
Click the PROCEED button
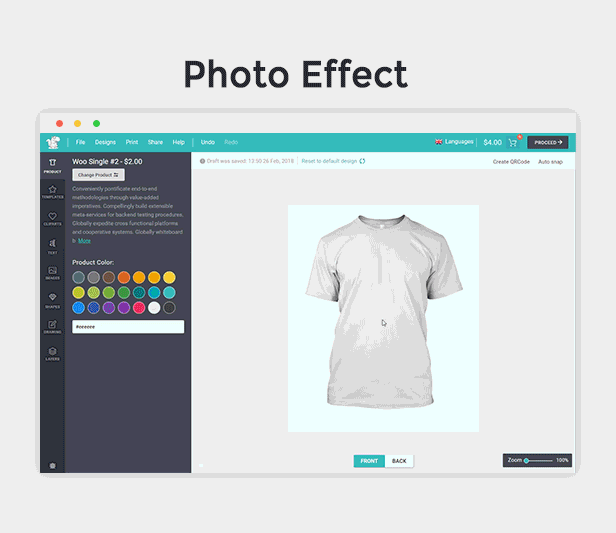pyautogui.click(x=548, y=142)
